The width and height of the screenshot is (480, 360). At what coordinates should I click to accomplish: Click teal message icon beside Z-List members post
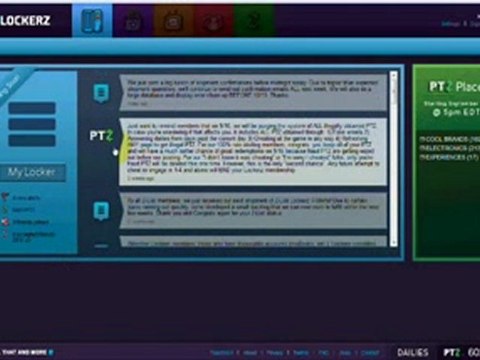pos(101,211)
